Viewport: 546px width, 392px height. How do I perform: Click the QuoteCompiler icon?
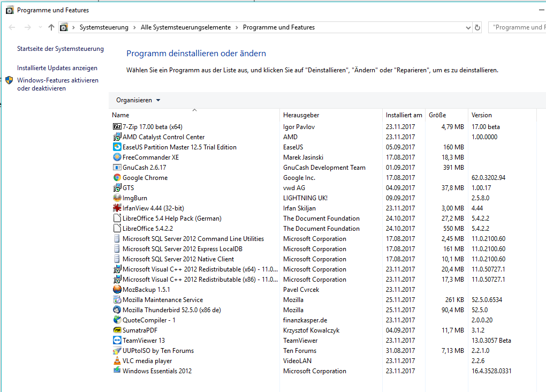click(117, 320)
